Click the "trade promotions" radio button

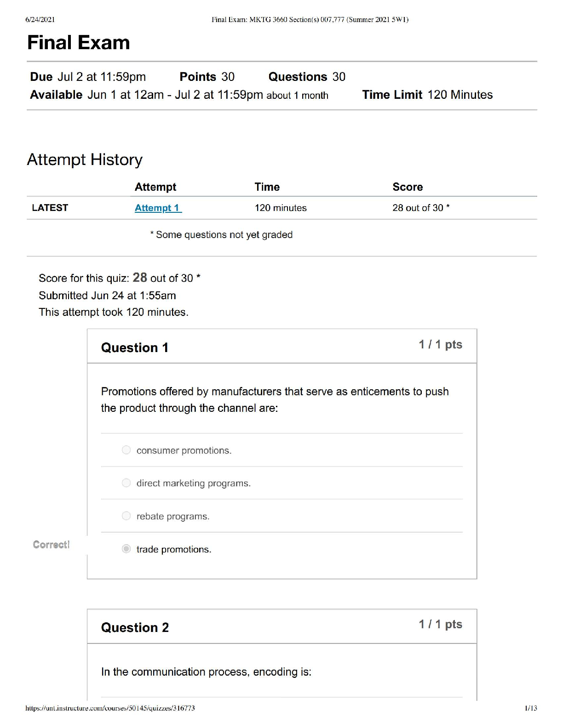click(x=126, y=549)
